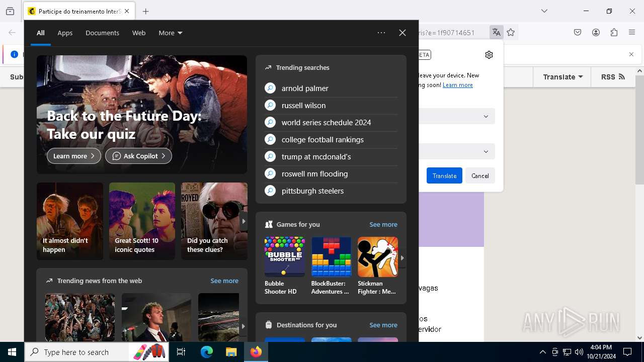Open the second language dropdown in translate popup
Image resolution: width=644 pixels, height=362 pixels.
(x=457, y=151)
